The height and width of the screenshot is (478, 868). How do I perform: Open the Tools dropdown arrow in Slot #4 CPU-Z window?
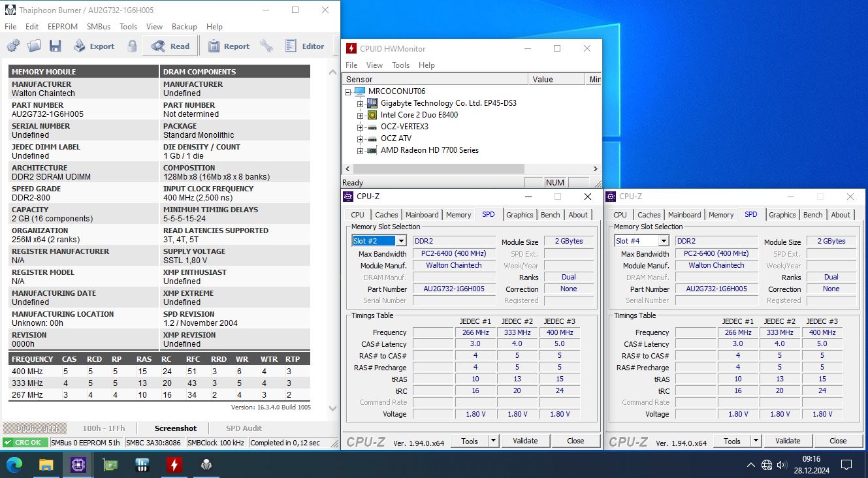[756, 441]
